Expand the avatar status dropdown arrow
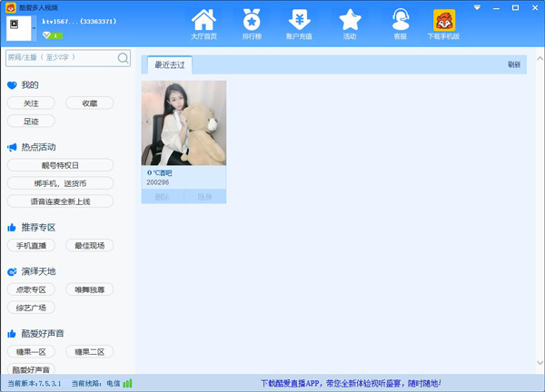 coord(35,28)
